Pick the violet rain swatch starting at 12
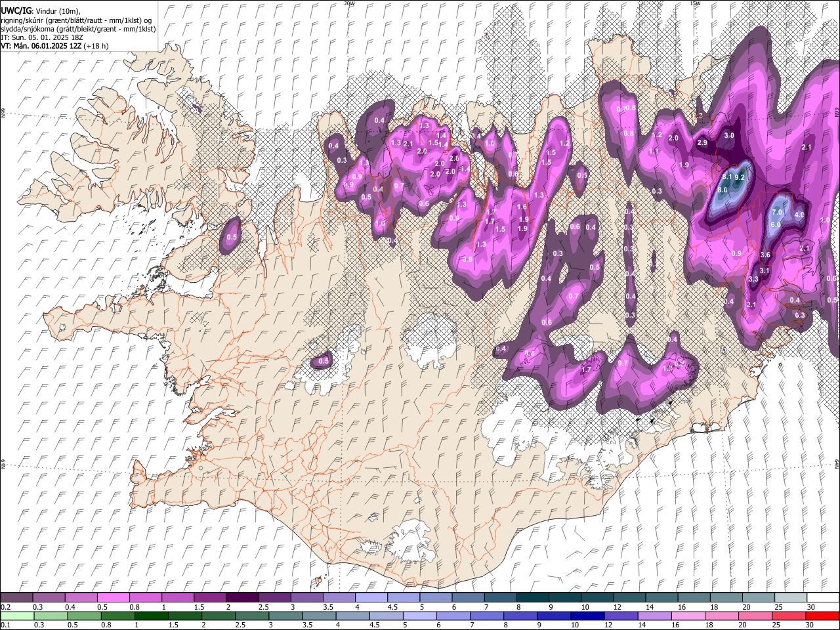This screenshot has height=630, width=840. point(620,616)
